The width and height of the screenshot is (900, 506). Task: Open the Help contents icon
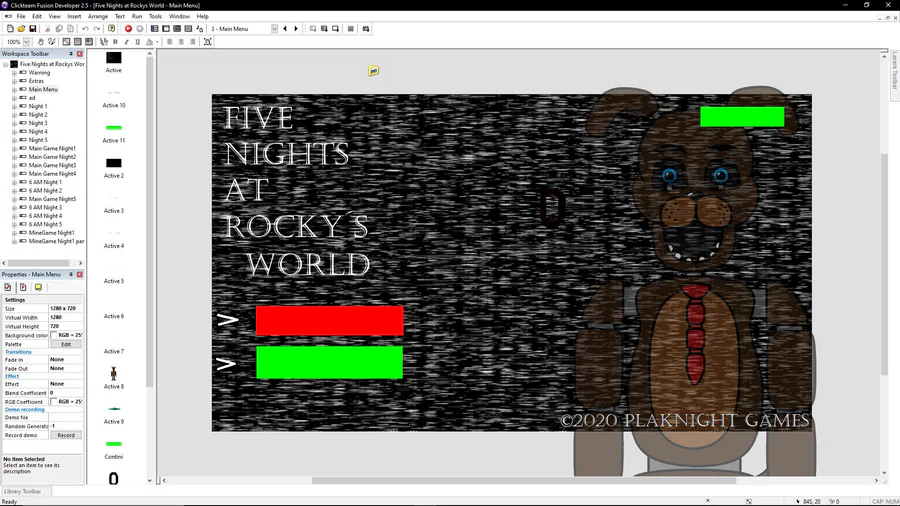pyautogui.click(x=111, y=29)
